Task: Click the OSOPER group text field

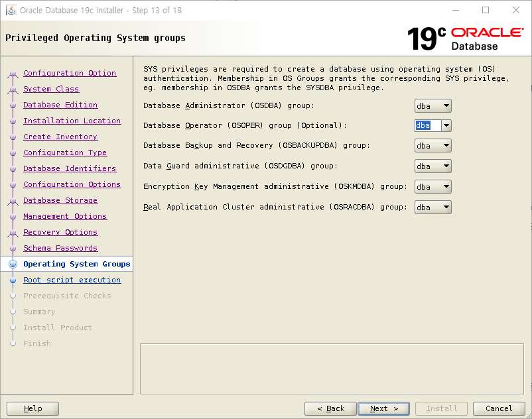Action: coord(428,125)
